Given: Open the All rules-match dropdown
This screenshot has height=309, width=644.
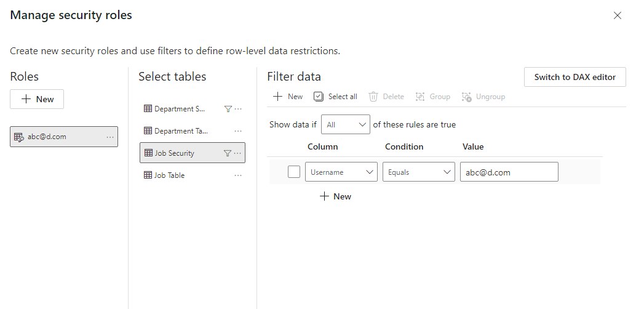Looking at the screenshot, I should tap(346, 124).
